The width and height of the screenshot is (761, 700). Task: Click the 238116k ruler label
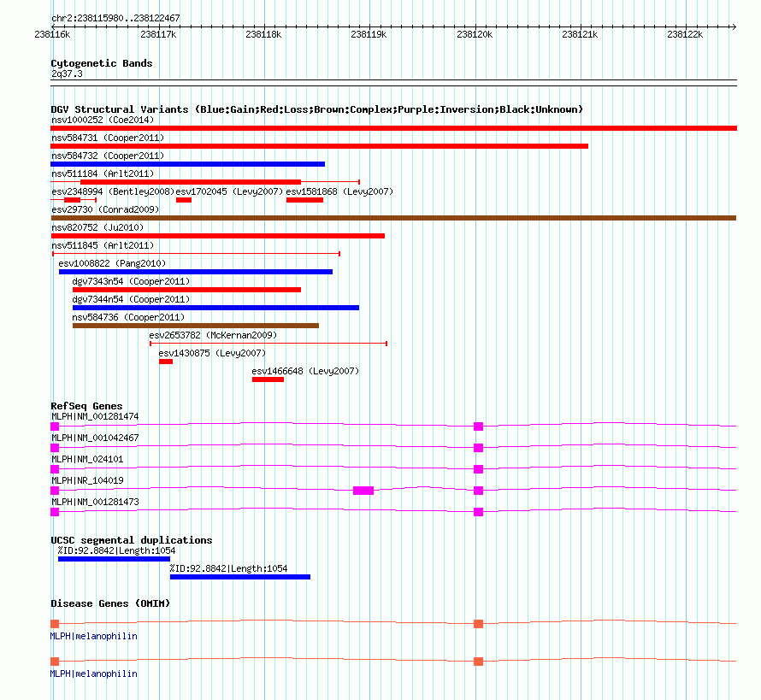[52, 34]
